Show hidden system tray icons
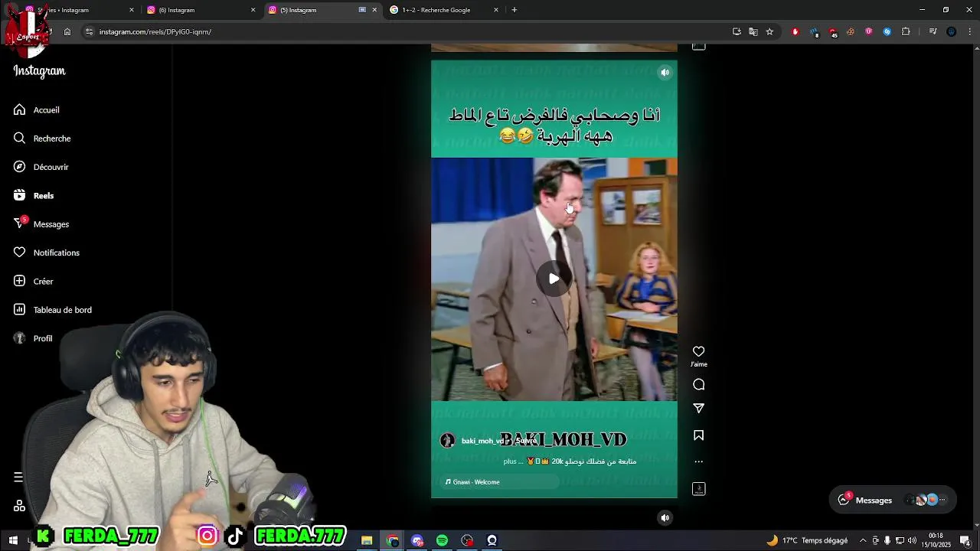980x551 pixels. click(863, 540)
